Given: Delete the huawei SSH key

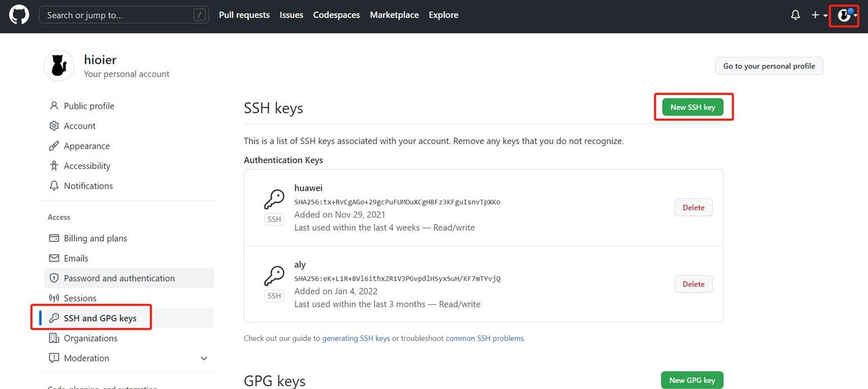Looking at the screenshot, I should tap(693, 208).
